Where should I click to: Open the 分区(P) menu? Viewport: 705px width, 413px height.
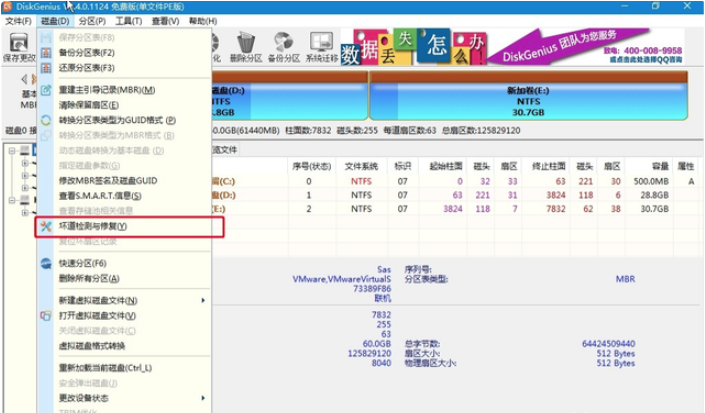click(92, 21)
